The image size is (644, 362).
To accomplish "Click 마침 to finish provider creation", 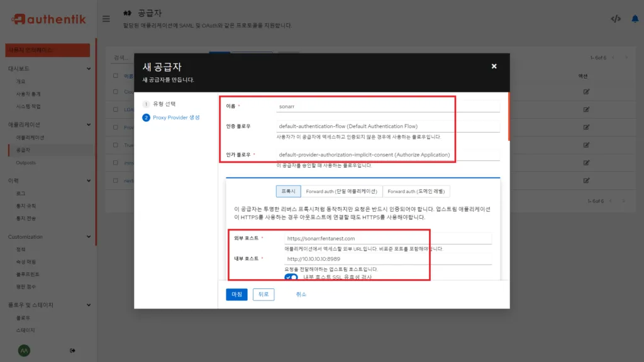I will pyautogui.click(x=236, y=294).
